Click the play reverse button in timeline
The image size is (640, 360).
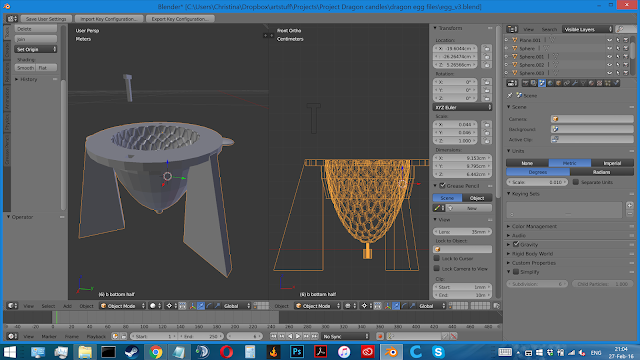290,336
